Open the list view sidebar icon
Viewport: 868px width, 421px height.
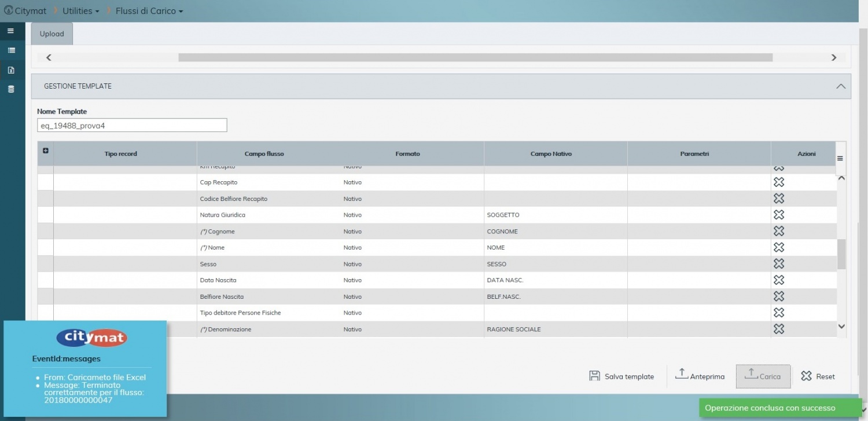(10, 51)
